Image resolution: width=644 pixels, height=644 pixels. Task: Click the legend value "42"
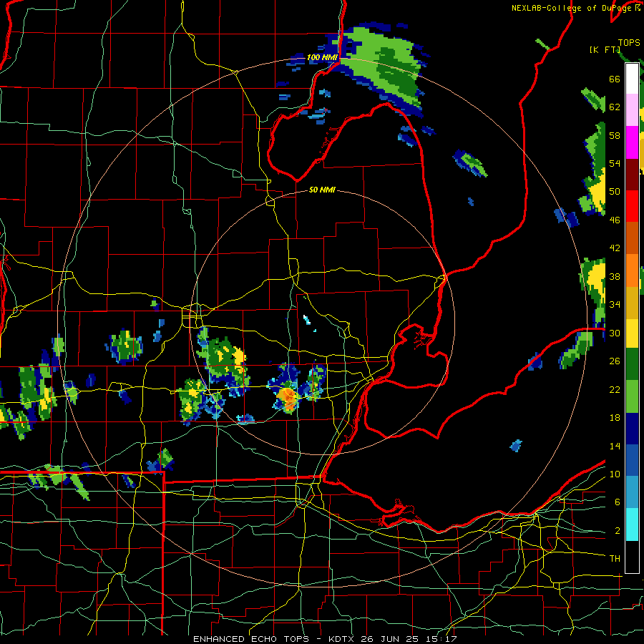615,248
